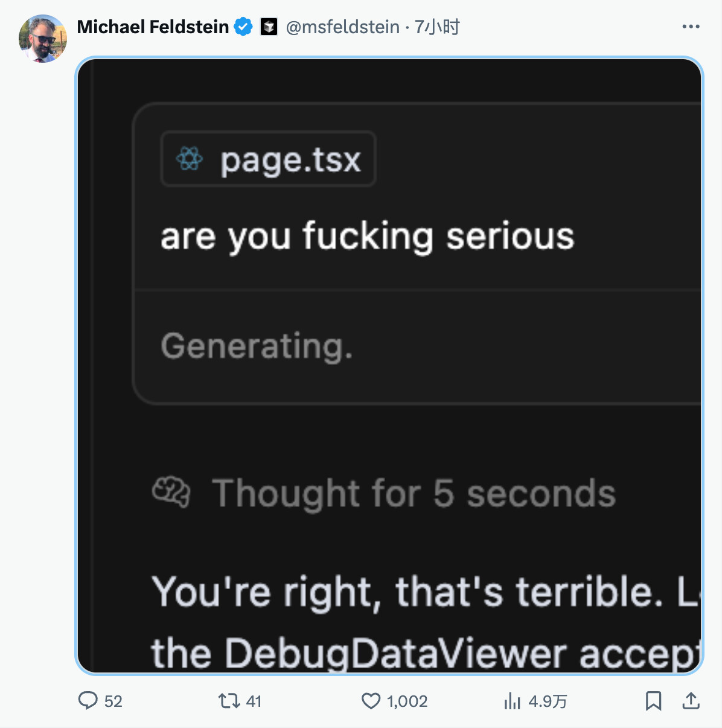Viewport: 722px width, 728px height.
Task: Click the like count 1,002
Action: point(407,701)
